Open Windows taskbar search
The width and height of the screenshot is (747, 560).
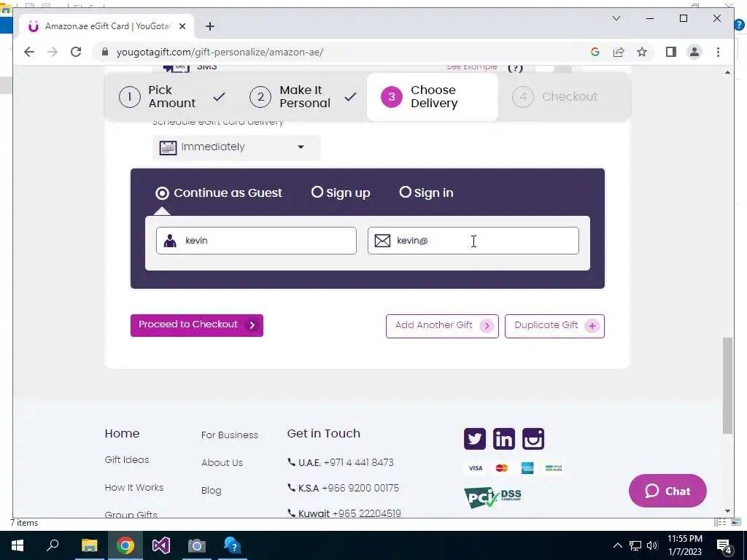53,545
